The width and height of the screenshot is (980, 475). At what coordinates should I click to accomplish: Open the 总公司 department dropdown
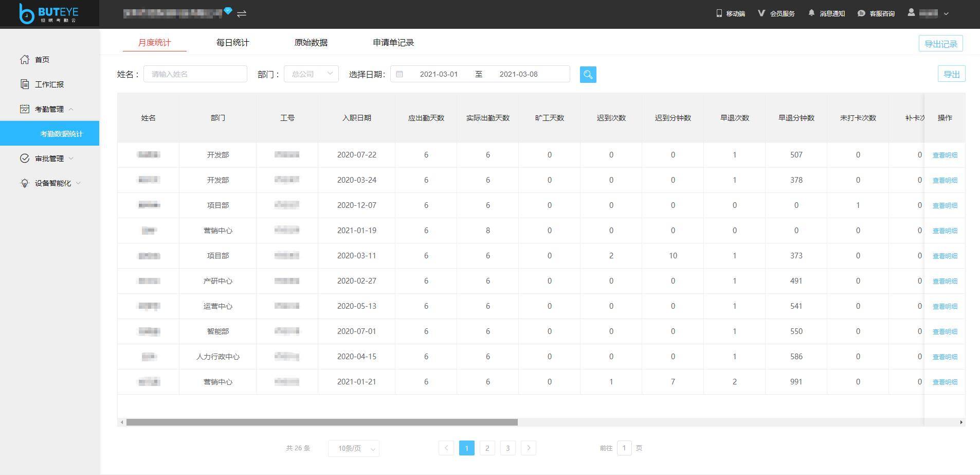(x=311, y=74)
